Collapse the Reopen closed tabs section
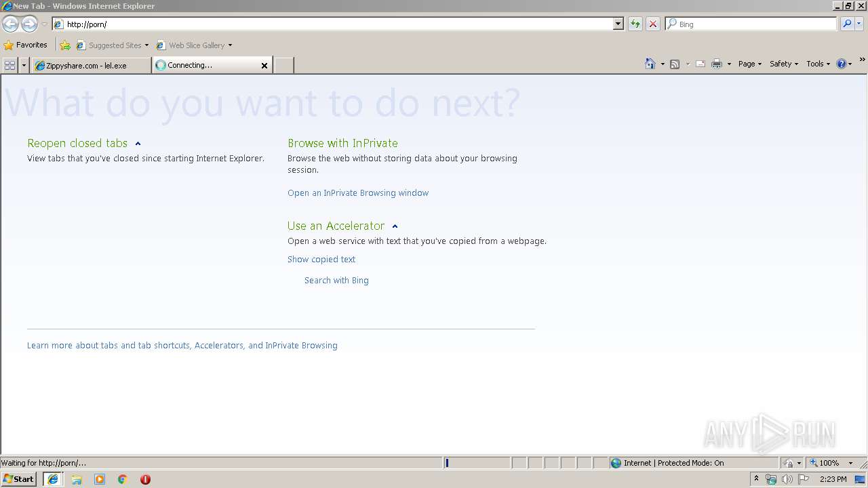The width and height of the screenshot is (868, 488). (x=138, y=144)
